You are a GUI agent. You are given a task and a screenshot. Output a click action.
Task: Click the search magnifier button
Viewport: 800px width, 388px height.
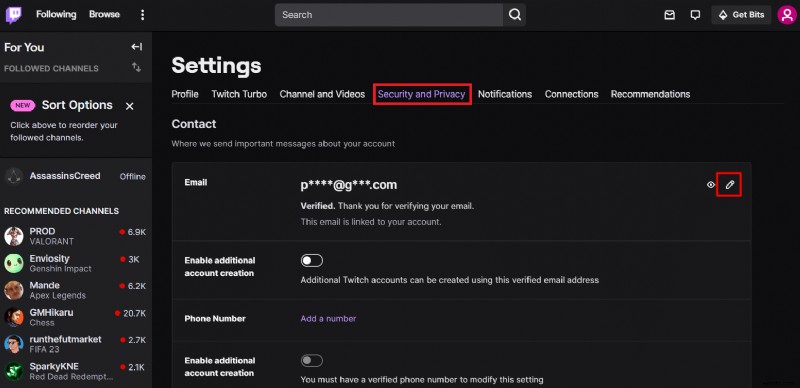point(514,15)
